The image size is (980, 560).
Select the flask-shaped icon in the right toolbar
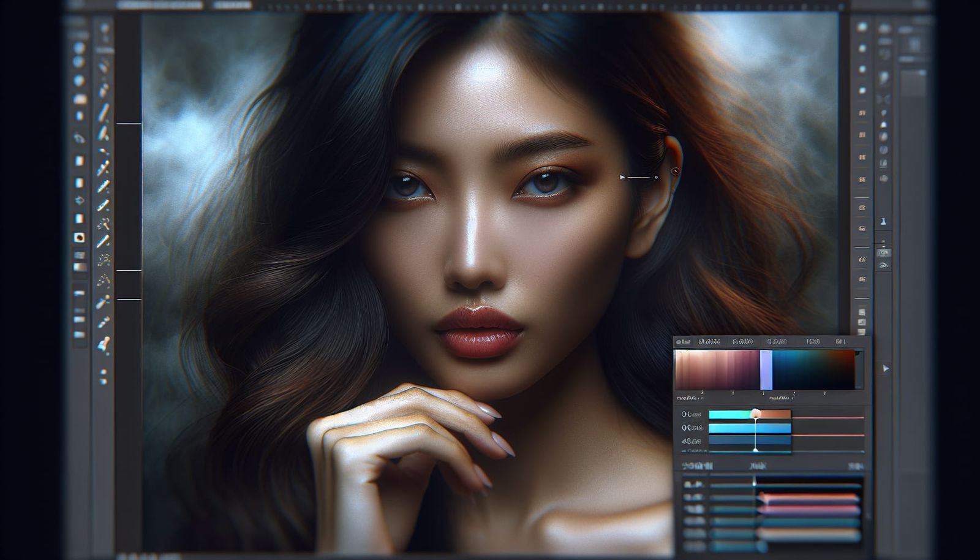click(883, 222)
